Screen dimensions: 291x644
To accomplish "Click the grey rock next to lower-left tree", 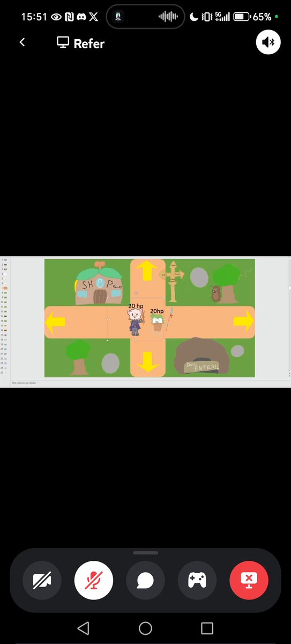I will pyautogui.click(x=110, y=363).
